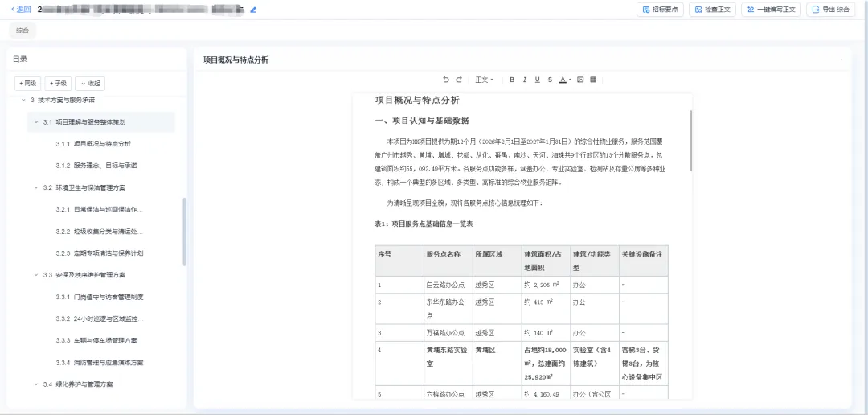
Task: Open 3.1.2 服务理念、目标与承诺 in outline
Action: click(96, 166)
